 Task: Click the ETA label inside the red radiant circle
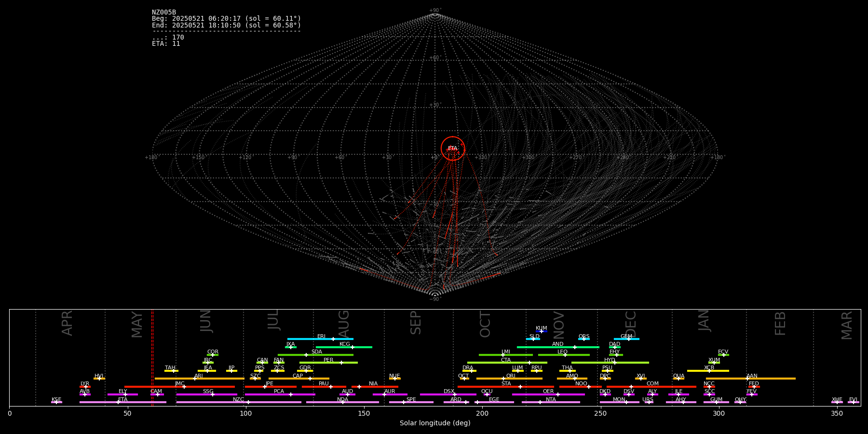(452, 149)
